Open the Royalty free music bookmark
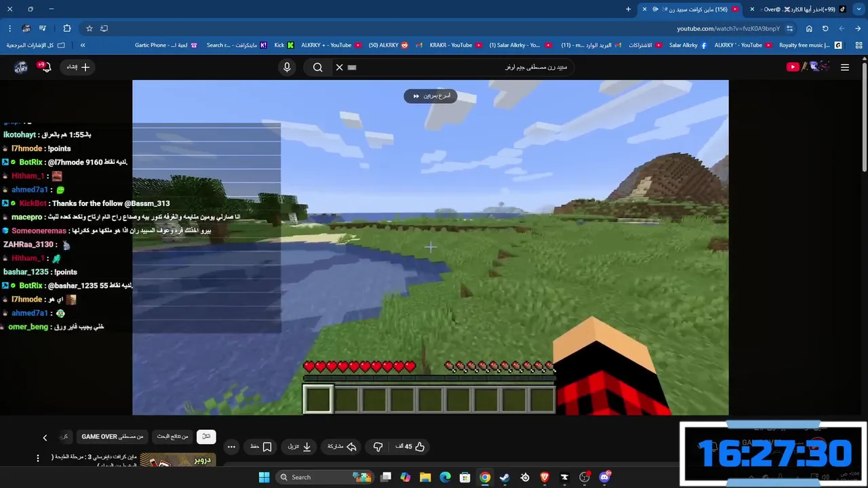 pyautogui.click(x=809, y=45)
